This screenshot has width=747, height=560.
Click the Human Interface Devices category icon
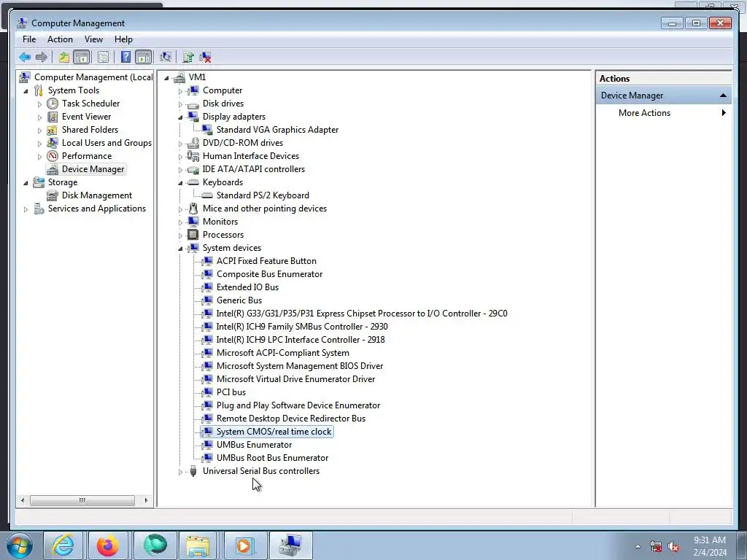(193, 156)
